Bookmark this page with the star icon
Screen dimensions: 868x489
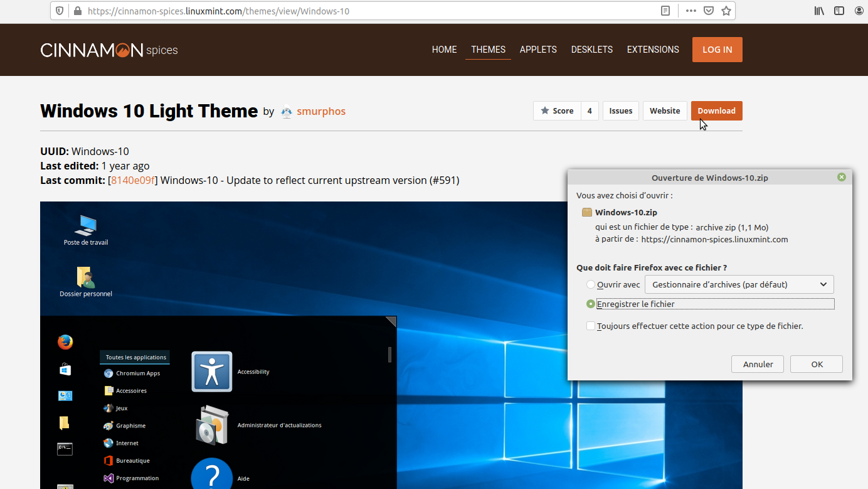[x=726, y=11]
